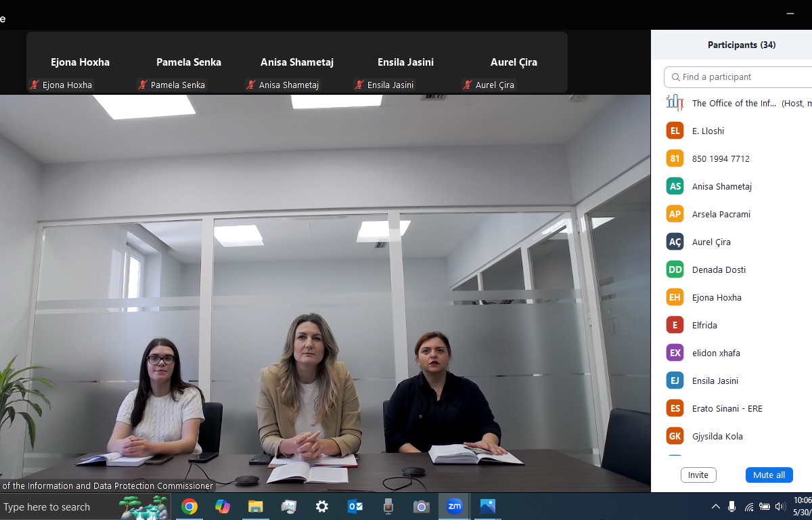Click the host logo for The Office entry
Screen dimensions: 812x520
coord(675,103)
